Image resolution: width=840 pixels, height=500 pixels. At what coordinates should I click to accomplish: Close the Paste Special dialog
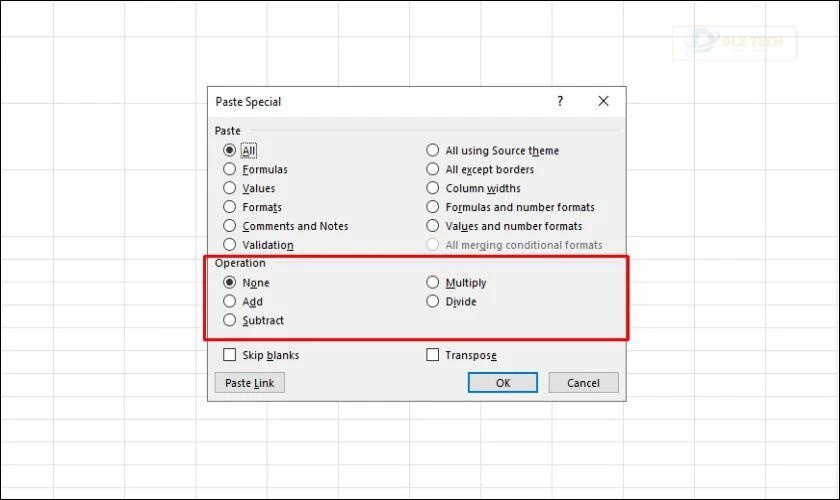(603, 101)
